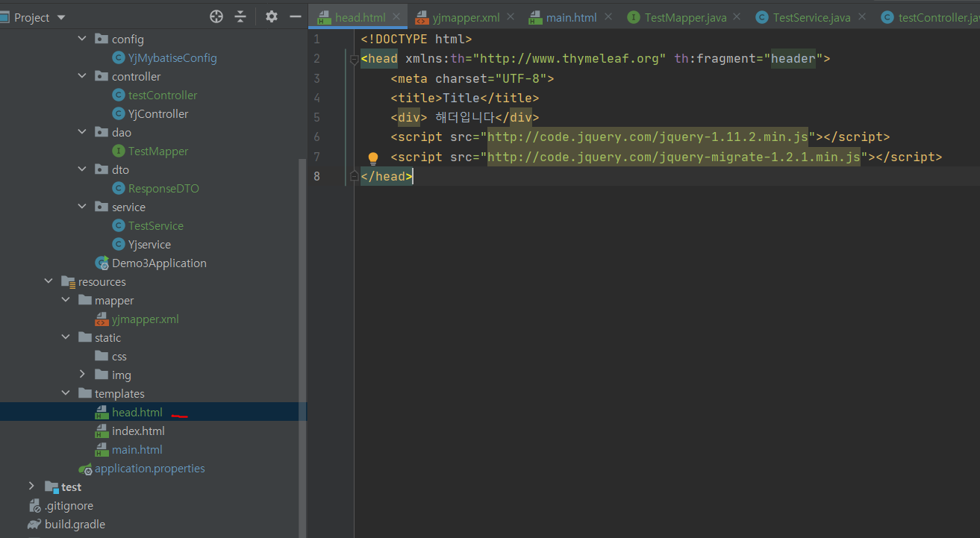
Task: Click the TestMapper interface icon in tree
Action: click(x=118, y=151)
